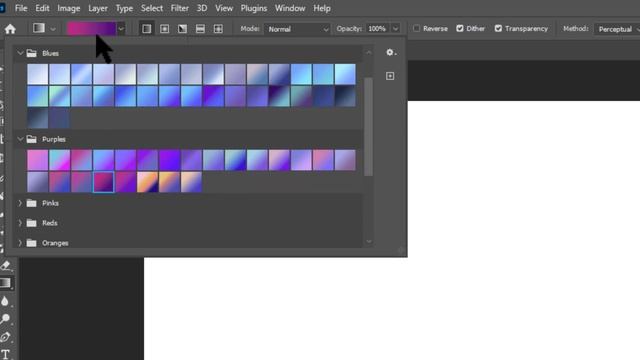Image resolution: width=640 pixels, height=360 pixels.
Task: Enable the Reverse checkbox
Action: (416, 29)
